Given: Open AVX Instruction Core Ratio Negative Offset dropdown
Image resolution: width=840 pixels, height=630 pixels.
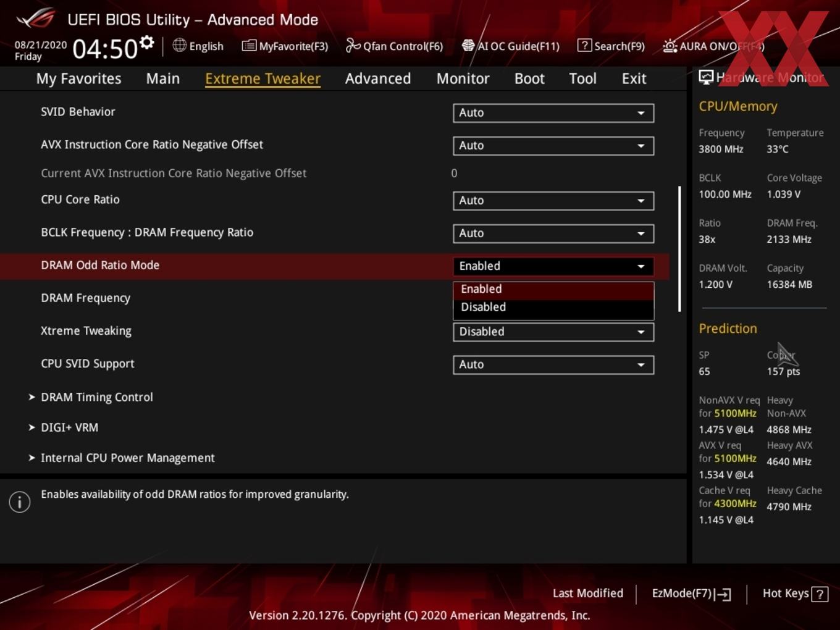Looking at the screenshot, I should point(553,146).
